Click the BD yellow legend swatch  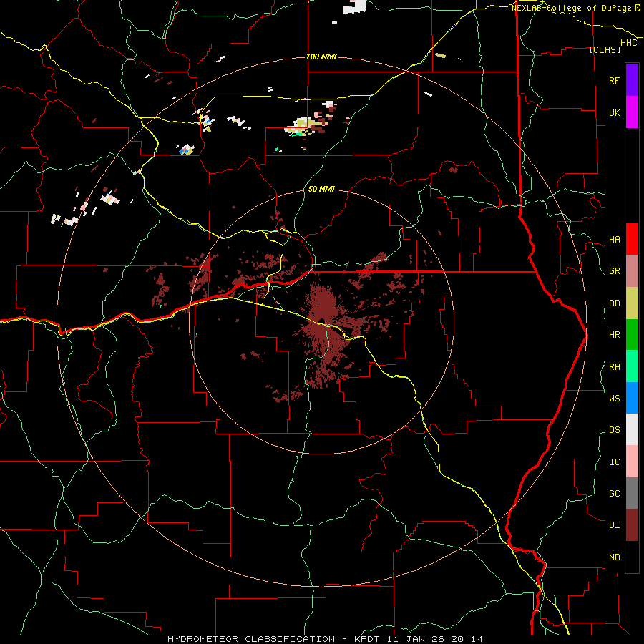pyautogui.click(x=632, y=303)
